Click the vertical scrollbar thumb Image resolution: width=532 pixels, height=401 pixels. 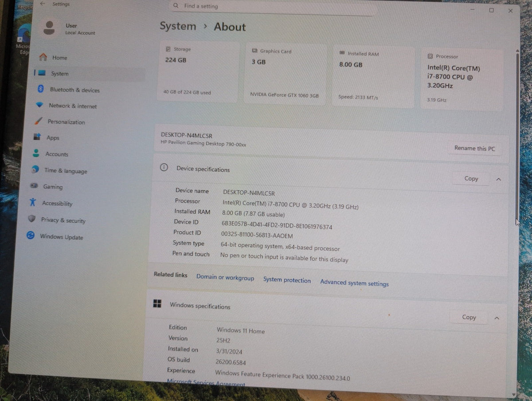517,135
